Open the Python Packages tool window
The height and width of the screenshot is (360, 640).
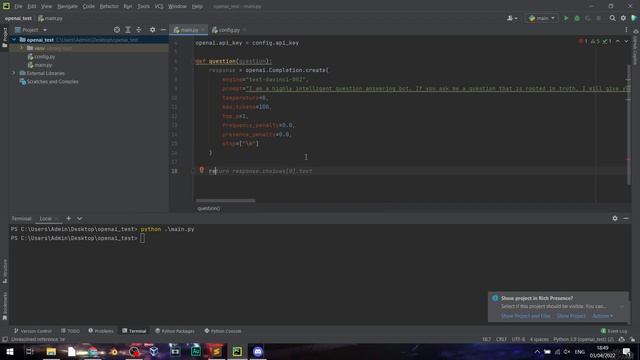pos(175,331)
